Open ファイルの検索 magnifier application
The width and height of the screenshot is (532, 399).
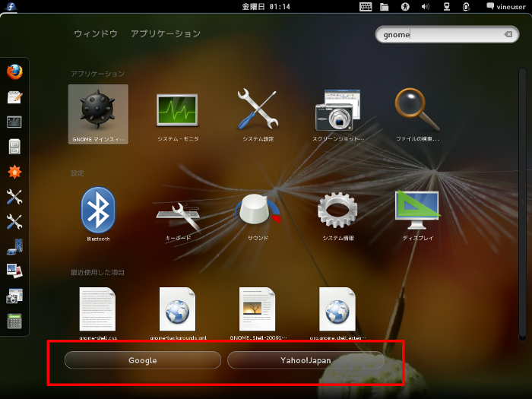click(x=418, y=114)
